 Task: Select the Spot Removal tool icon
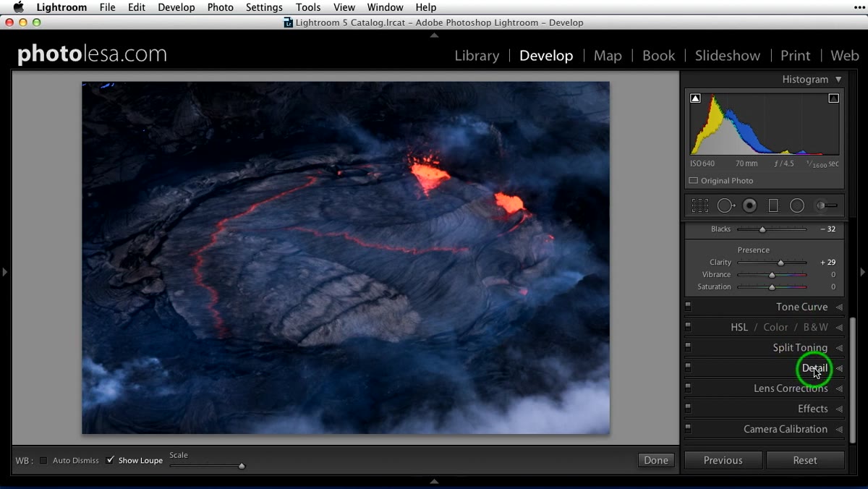point(726,206)
